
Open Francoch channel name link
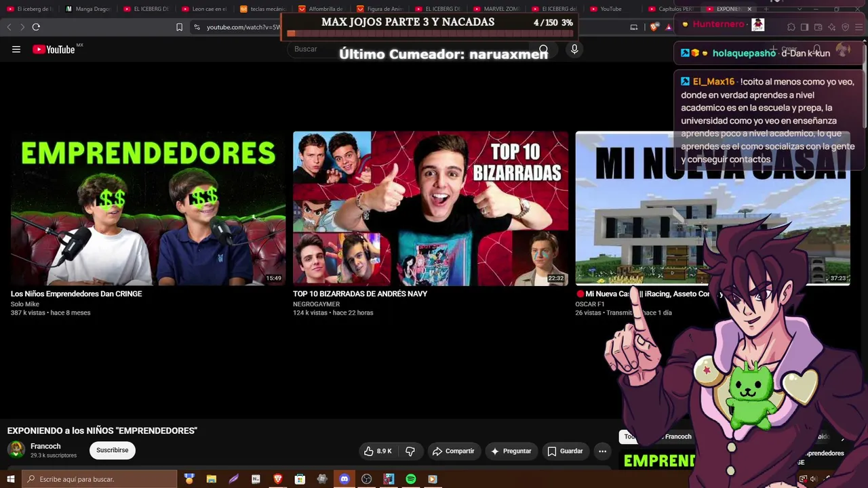coord(45,446)
